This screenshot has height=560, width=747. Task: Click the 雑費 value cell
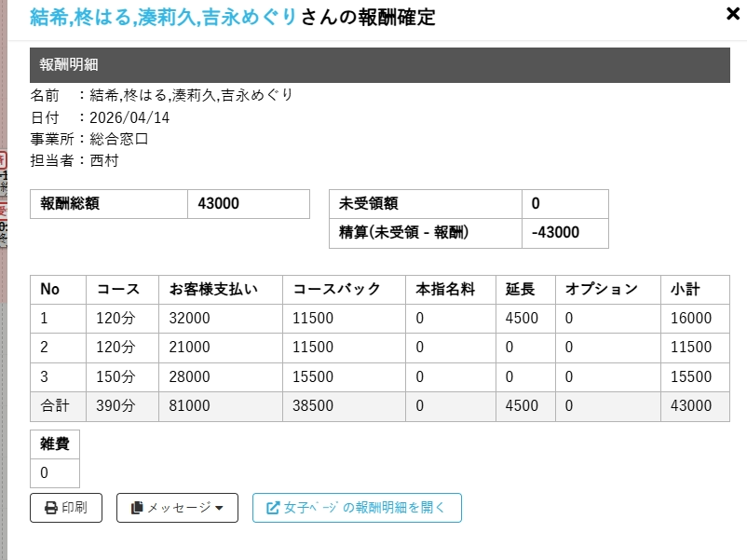pyautogui.click(x=54, y=472)
